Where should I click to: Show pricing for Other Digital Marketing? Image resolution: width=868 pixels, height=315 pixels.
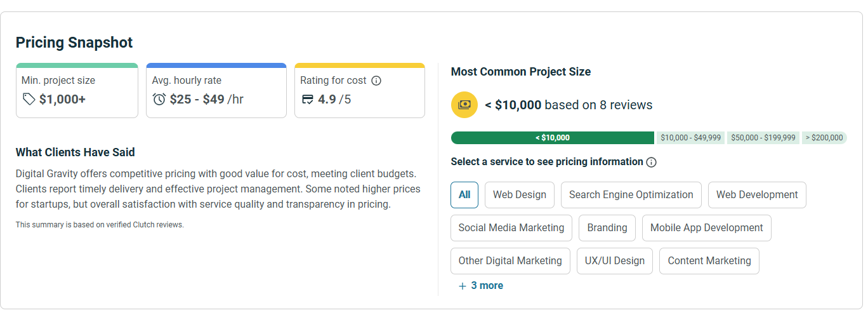(510, 261)
